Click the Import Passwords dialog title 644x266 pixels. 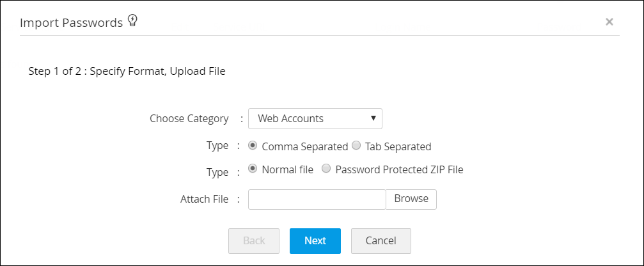coord(71,23)
